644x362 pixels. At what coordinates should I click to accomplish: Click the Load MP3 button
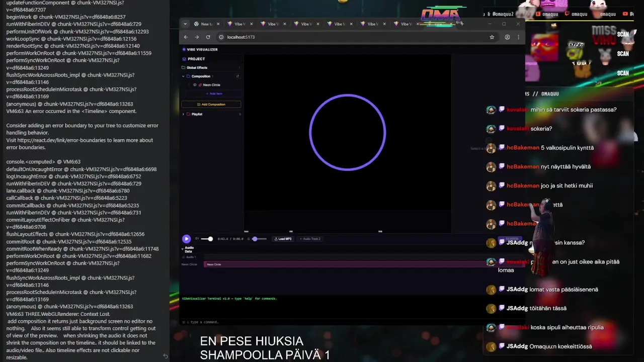283,239
